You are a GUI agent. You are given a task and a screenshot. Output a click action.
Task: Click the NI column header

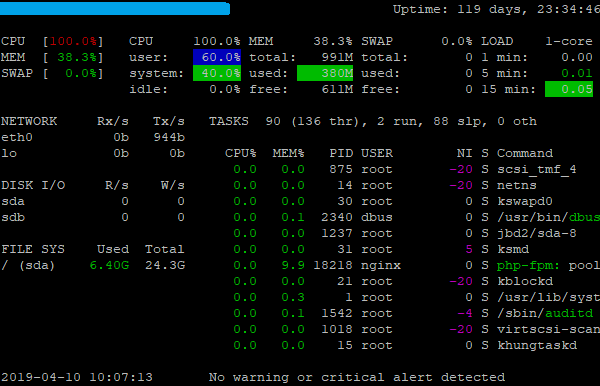point(465,153)
